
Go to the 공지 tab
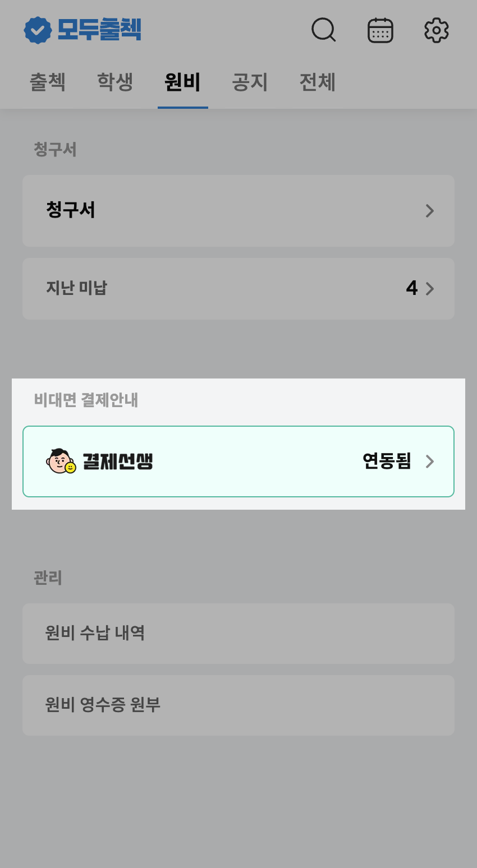[250, 82]
